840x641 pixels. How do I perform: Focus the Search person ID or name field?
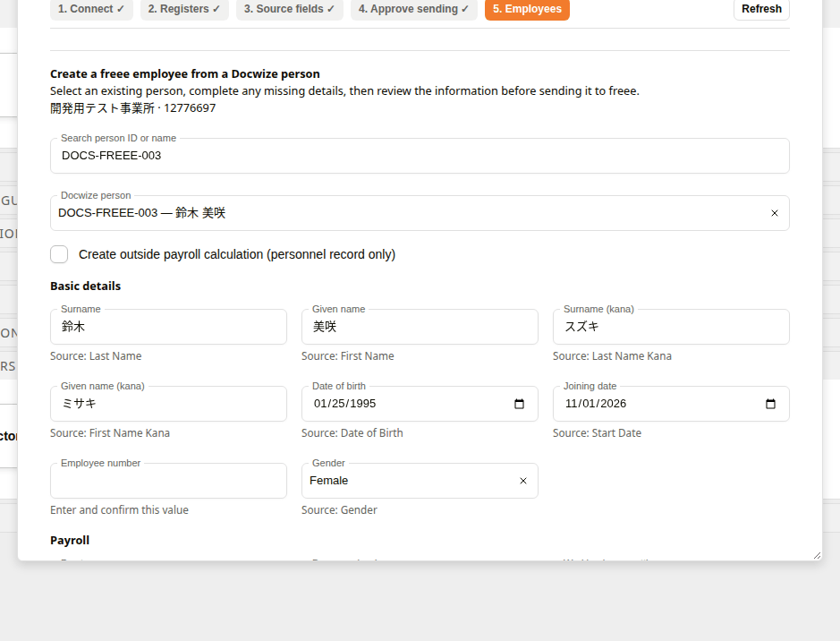420,156
